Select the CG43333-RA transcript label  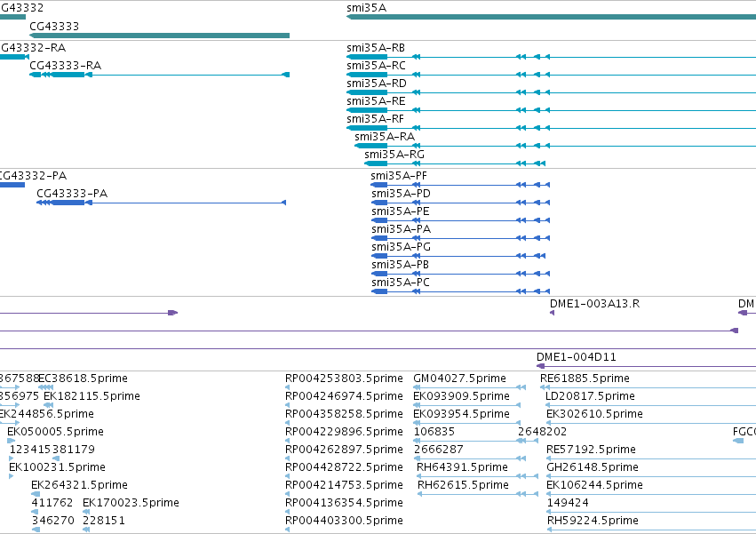tap(65, 66)
